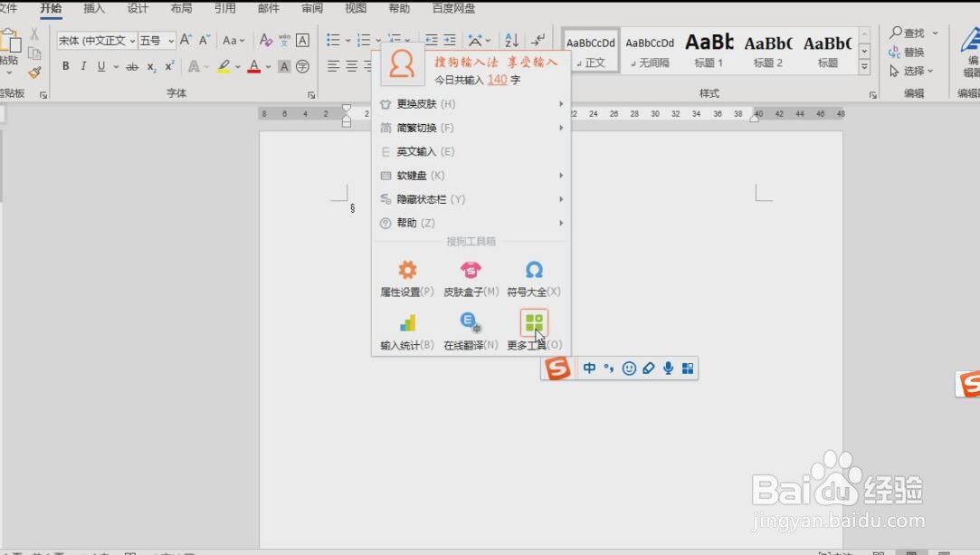Viewport: 980px width, 555px height.
Task: Apply red font color
Action: tap(253, 66)
